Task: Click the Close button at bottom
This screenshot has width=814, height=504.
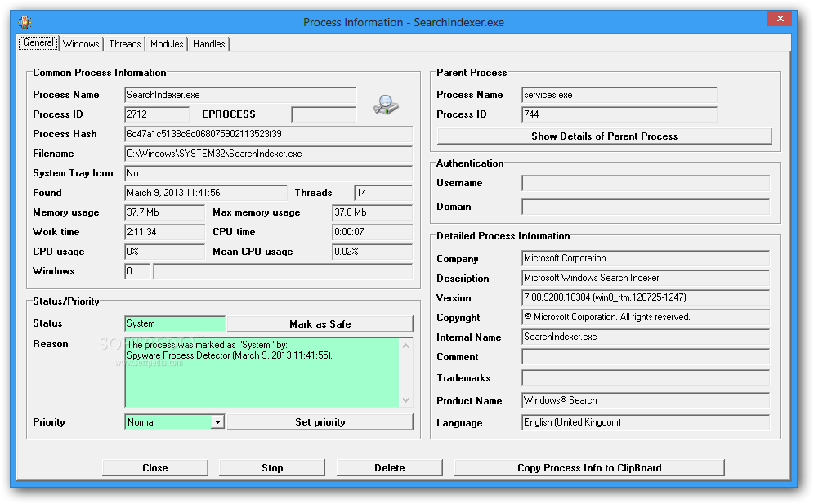Action: (154, 468)
